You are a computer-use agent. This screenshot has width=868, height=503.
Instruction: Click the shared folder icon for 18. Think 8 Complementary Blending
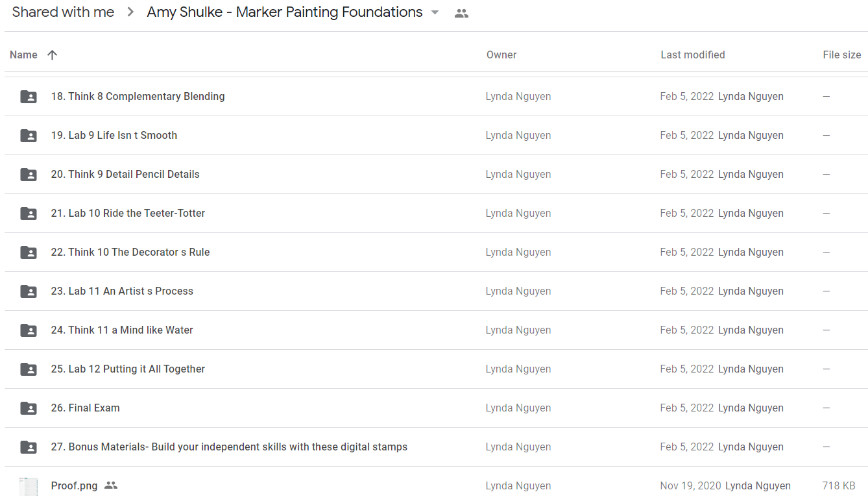(x=29, y=97)
